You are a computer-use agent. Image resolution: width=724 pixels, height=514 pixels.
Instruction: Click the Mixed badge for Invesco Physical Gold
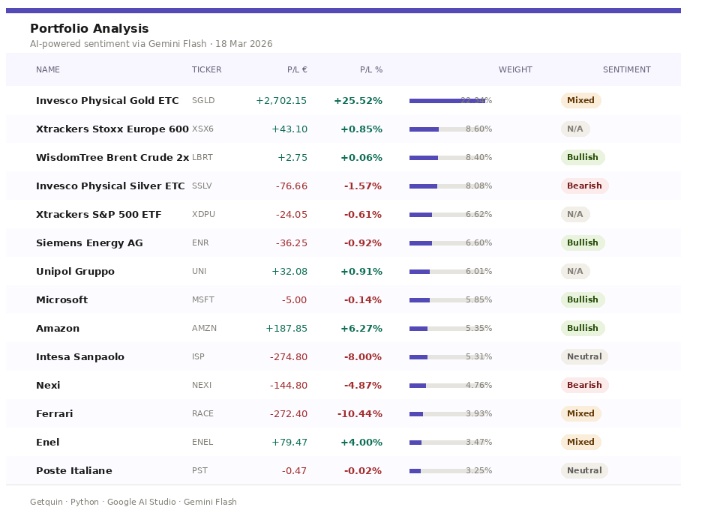[580, 101]
